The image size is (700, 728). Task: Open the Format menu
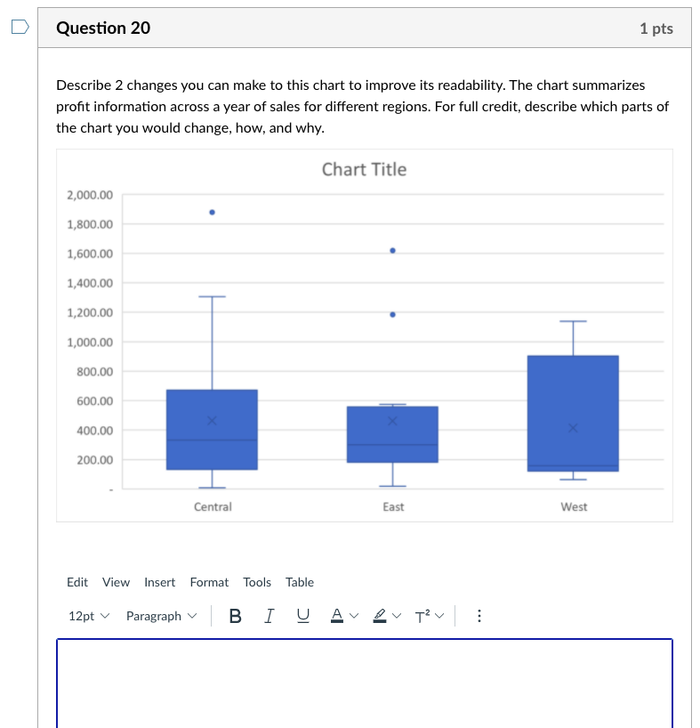(x=209, y=582)
